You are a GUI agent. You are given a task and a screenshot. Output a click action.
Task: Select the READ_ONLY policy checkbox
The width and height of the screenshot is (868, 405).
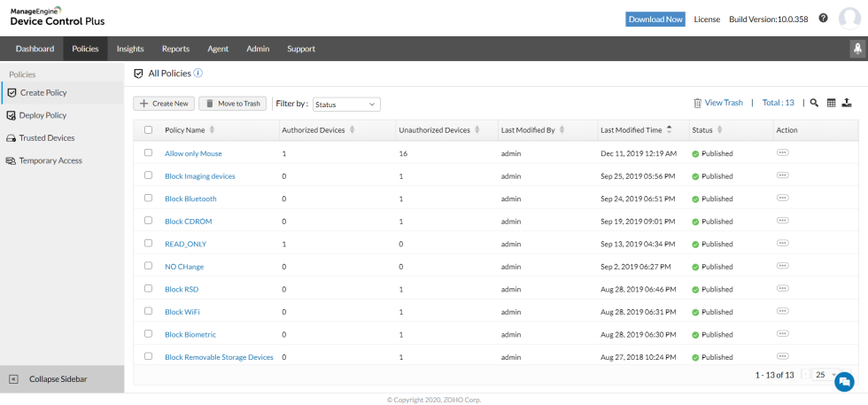tap(149, 243)
